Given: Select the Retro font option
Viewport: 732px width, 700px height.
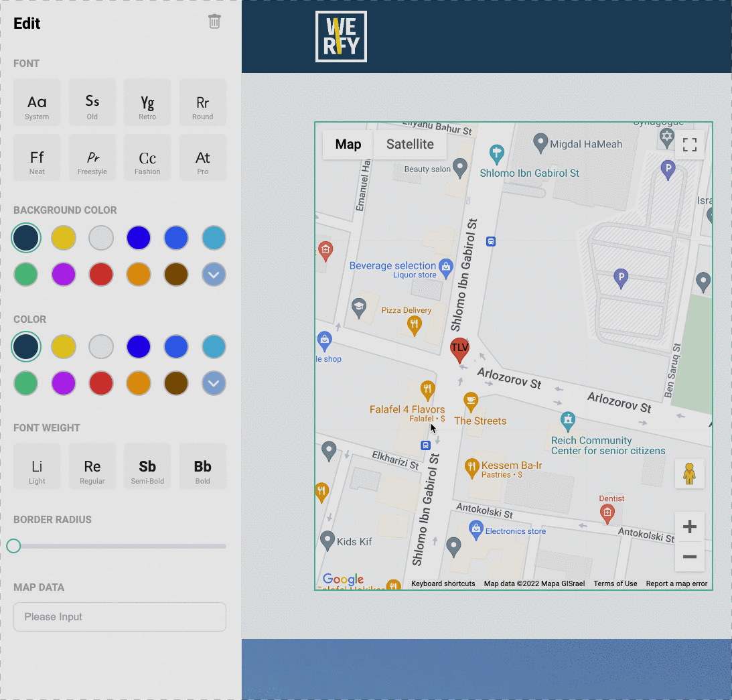Looking at the screenshot, I should pos(147,102).
